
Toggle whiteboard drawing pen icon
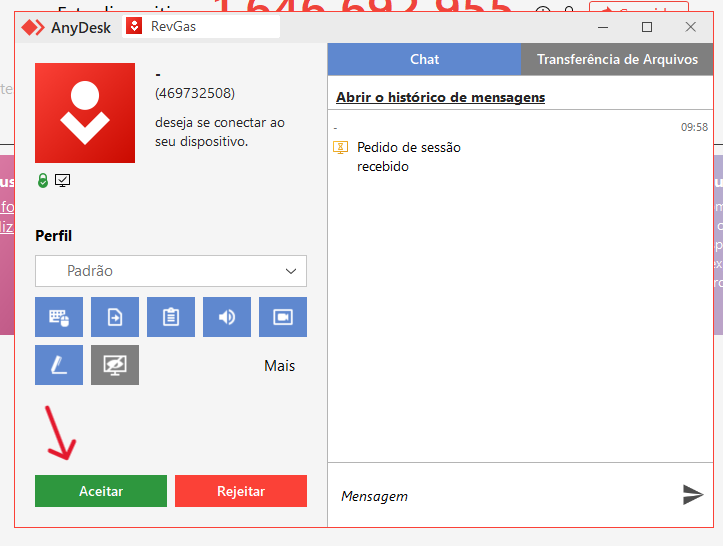(59, 365)
